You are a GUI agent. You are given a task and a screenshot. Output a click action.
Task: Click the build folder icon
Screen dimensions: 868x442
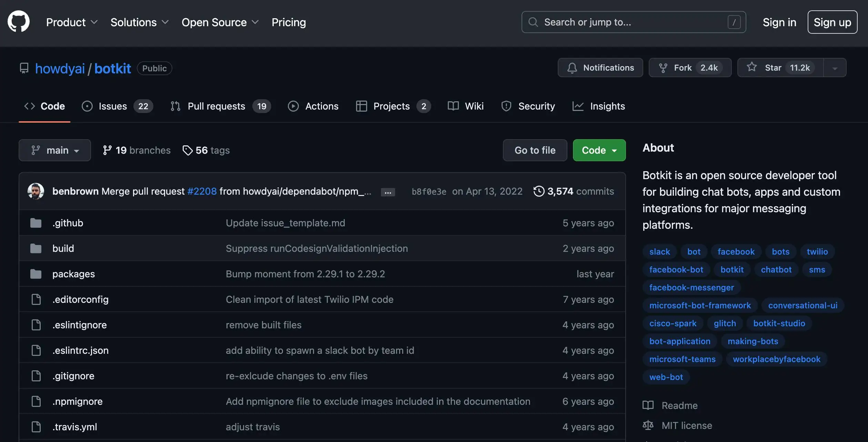coord(36,248)
